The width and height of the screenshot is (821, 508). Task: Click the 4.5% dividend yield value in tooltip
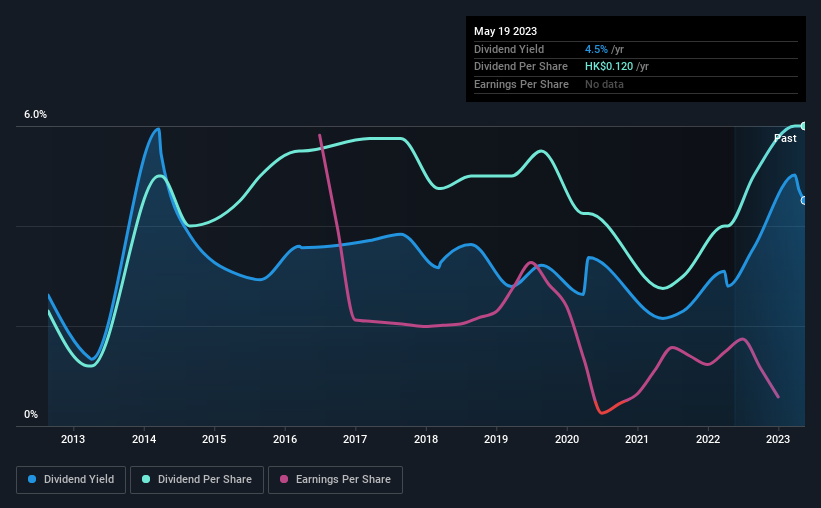click(x=596, y=49)
